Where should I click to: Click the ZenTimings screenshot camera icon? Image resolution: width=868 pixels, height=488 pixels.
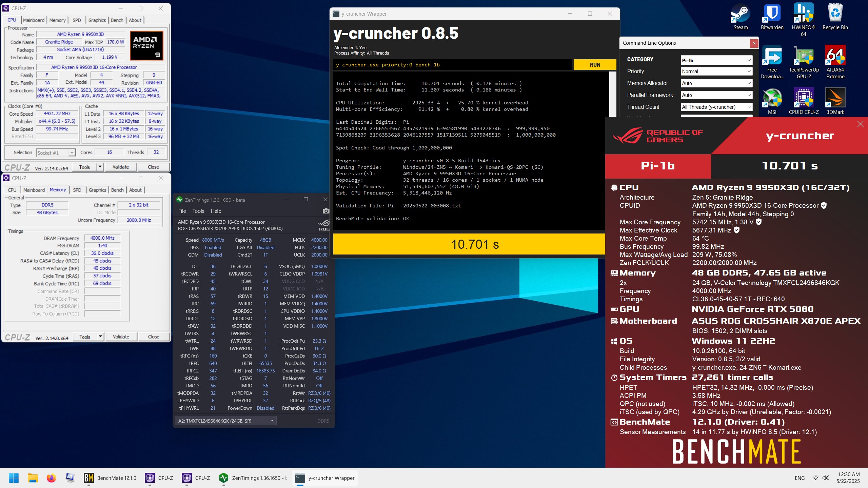click(x=325, y=211)
